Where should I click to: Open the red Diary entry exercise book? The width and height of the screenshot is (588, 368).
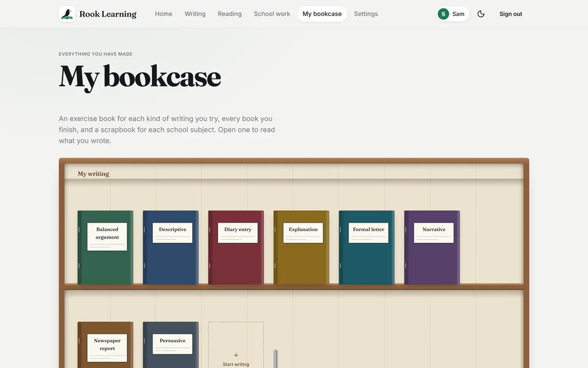[x=236, y=247]
